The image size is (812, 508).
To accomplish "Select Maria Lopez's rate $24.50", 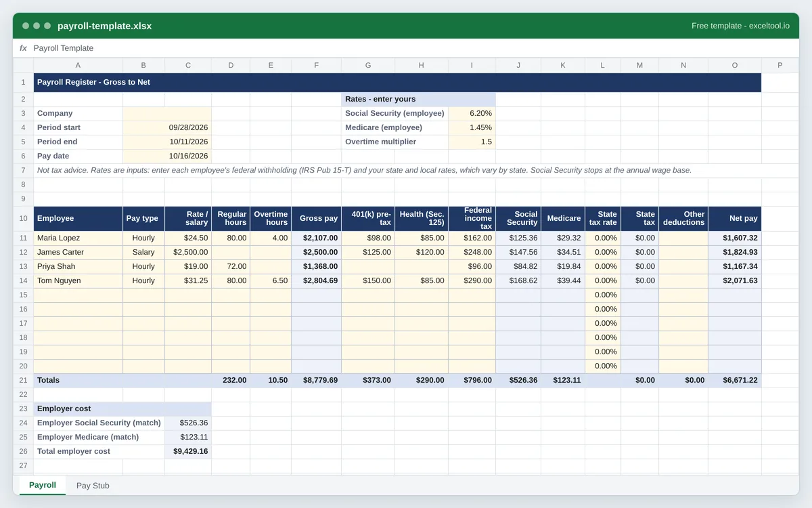I will (188, 238).
